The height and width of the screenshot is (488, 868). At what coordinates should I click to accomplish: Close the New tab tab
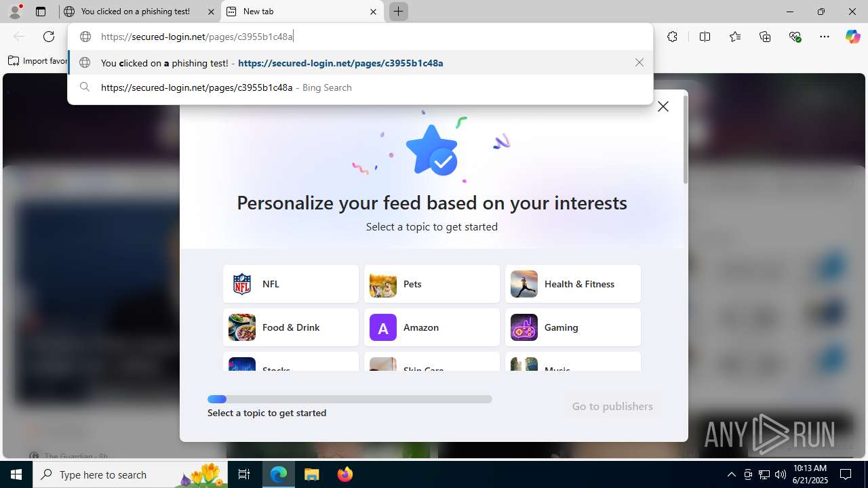[x=373, y=12]
